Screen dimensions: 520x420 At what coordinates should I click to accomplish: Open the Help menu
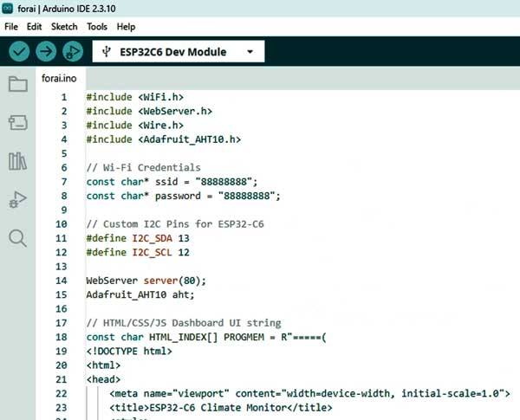pyautogui.click(x=126, y=27)
